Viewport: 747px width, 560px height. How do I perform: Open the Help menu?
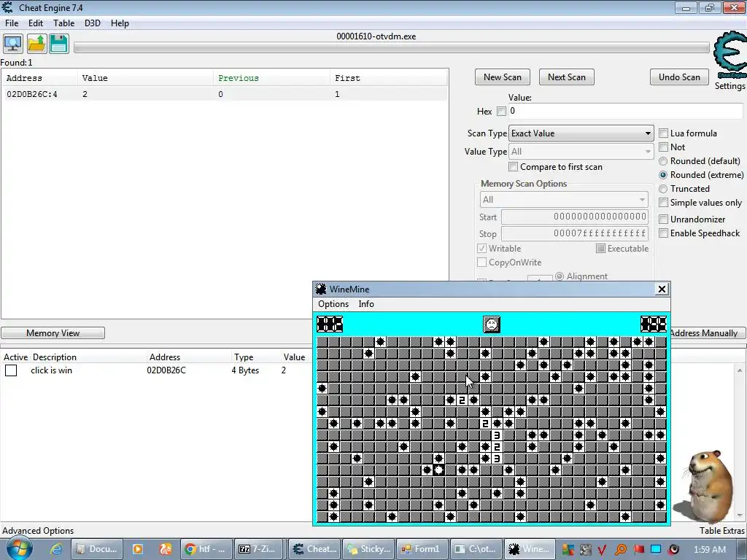pyautogui.click(x=120, y=23)
